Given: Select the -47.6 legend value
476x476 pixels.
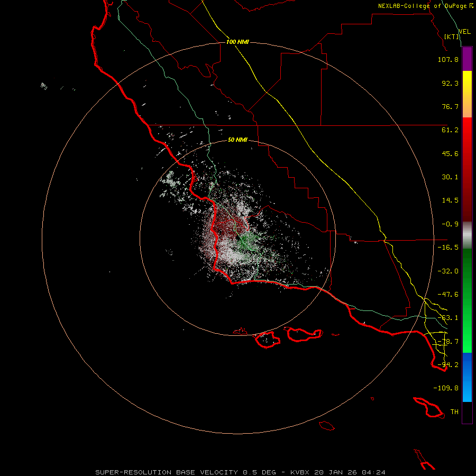Looking at the screenshot, I should pos(448,295).
